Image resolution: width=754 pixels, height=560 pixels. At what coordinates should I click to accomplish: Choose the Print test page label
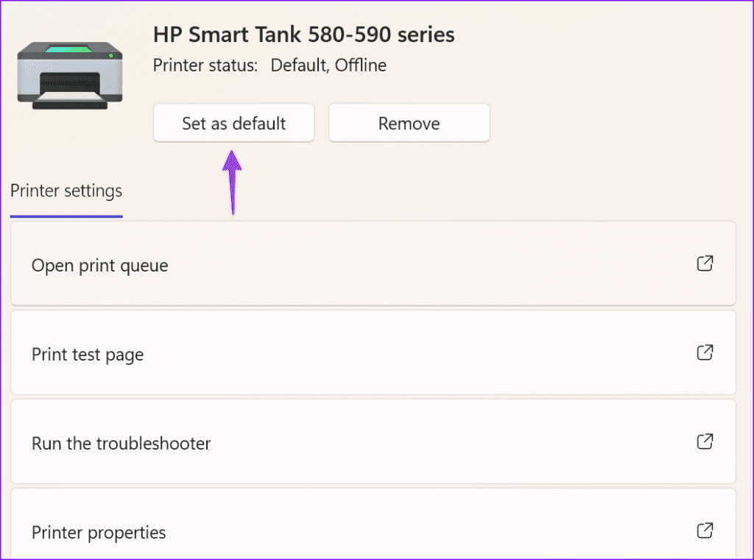click(88, 355)
